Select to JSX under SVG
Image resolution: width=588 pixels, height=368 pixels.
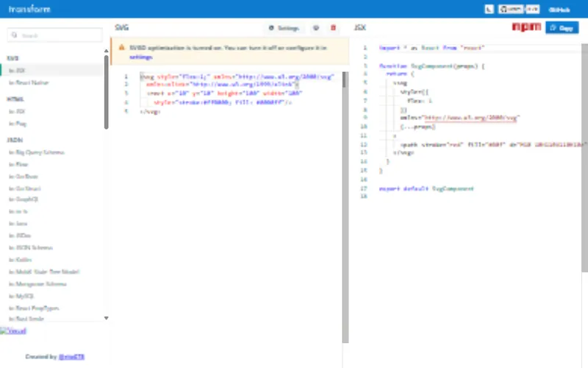click(51, 70)
